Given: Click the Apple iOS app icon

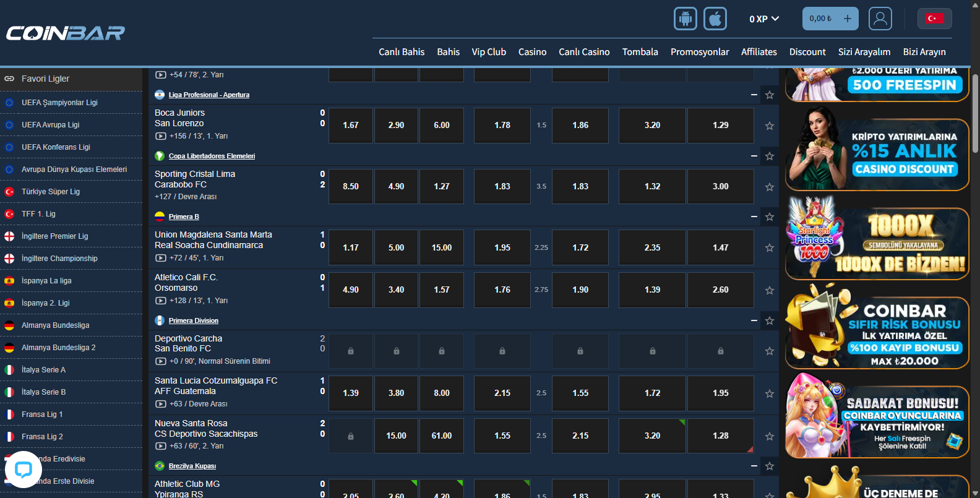Looking at the screenshot, I should 715,19.
